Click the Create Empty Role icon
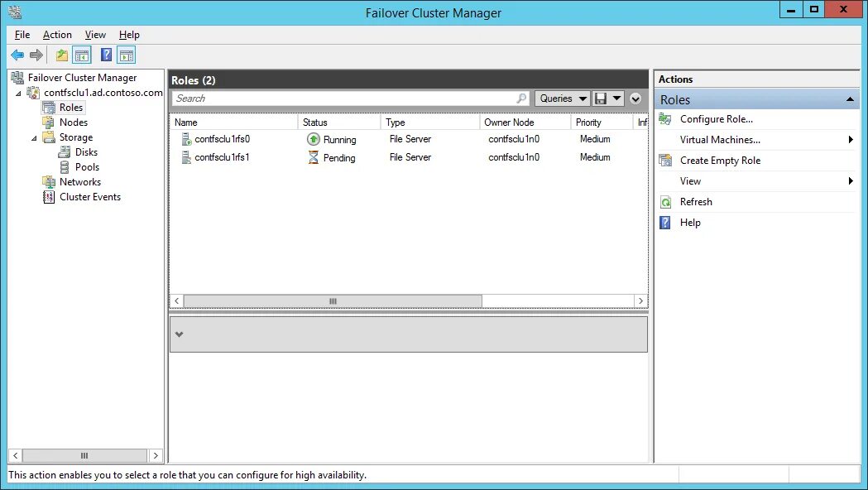Viewport: 868px width, 490px height. (x=665, y=161)
